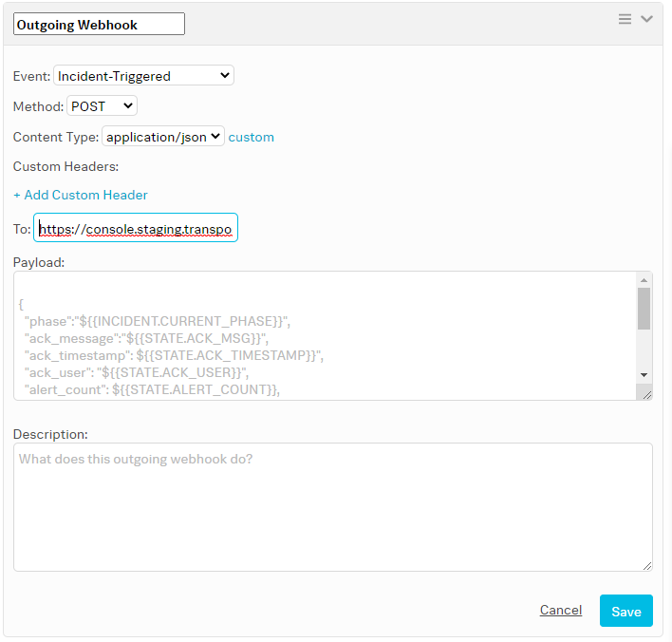Click the Payload scrollbar thumb
Image resolution: width=672 pixels, height=642 pixels.
[644, 308]
